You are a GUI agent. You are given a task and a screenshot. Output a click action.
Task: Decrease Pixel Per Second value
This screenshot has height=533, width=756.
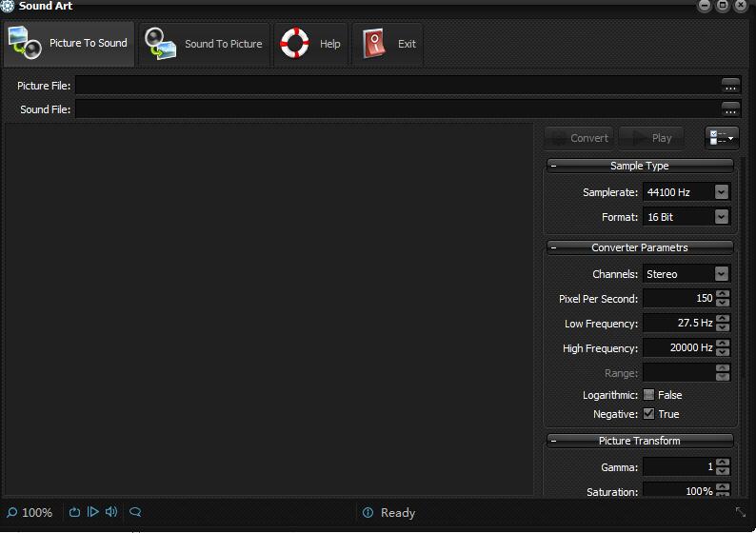point(723,303)
